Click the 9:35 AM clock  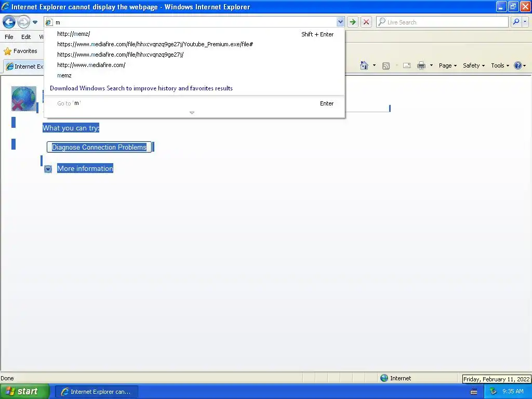point(513,392)
